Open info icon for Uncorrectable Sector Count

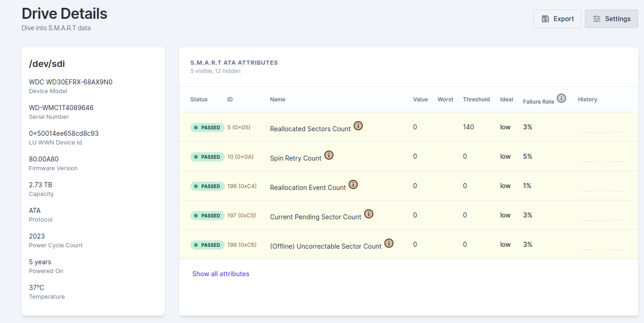(x=389, y=243)
